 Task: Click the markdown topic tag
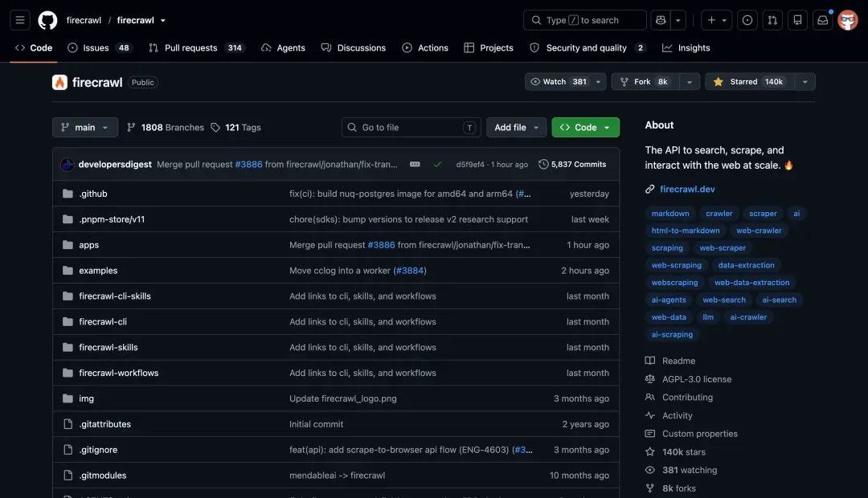tap(669, 214)
